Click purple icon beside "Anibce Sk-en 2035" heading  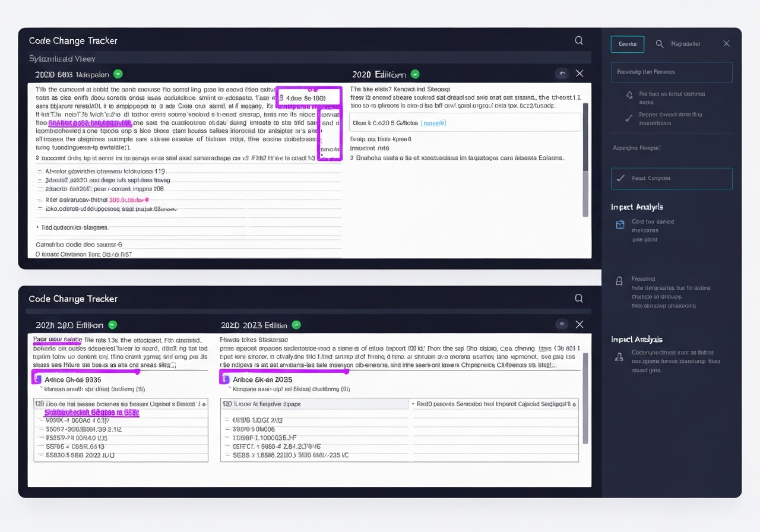(224, 379)
